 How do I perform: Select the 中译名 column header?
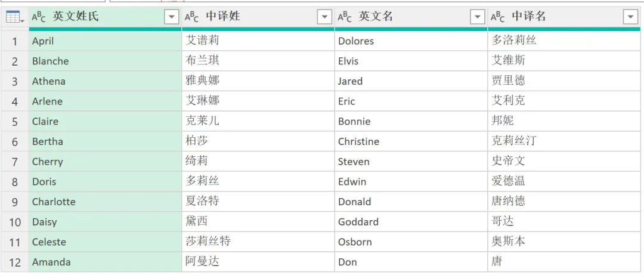[564, 17]
